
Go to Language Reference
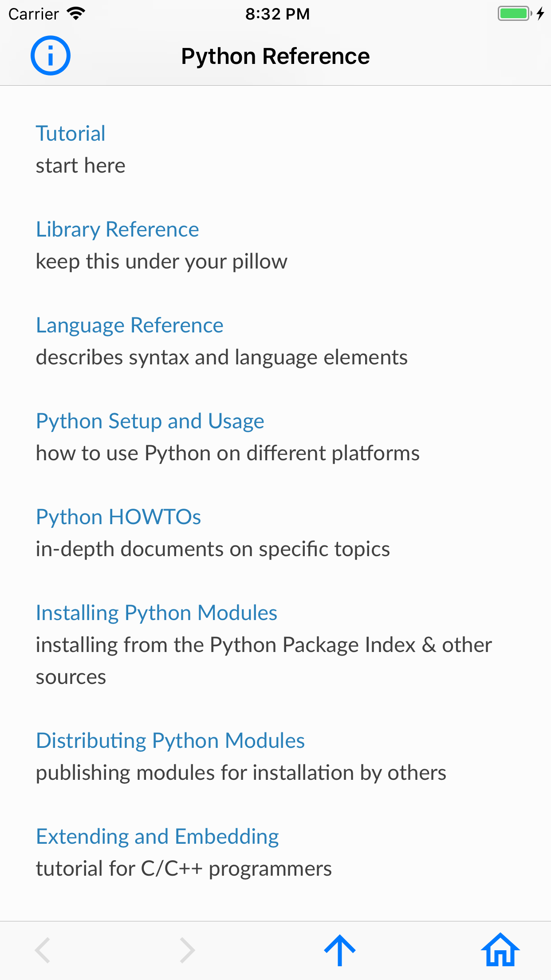click(x=130, y=325)
